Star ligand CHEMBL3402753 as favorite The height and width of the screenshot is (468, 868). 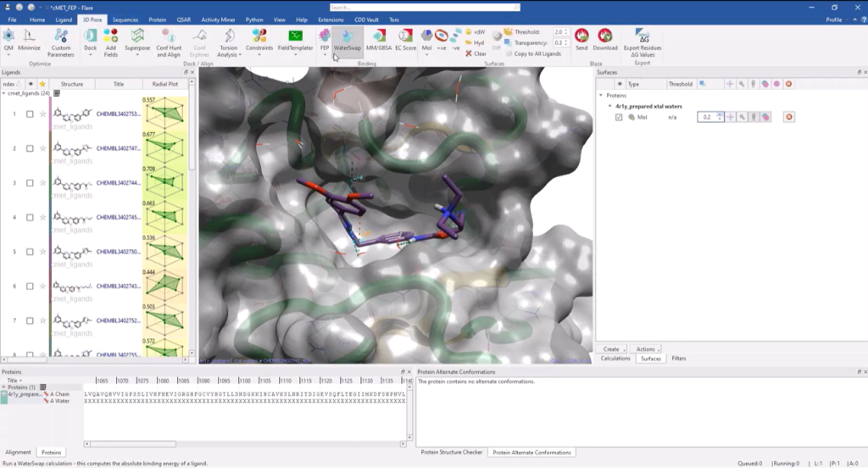click(42, 114)
